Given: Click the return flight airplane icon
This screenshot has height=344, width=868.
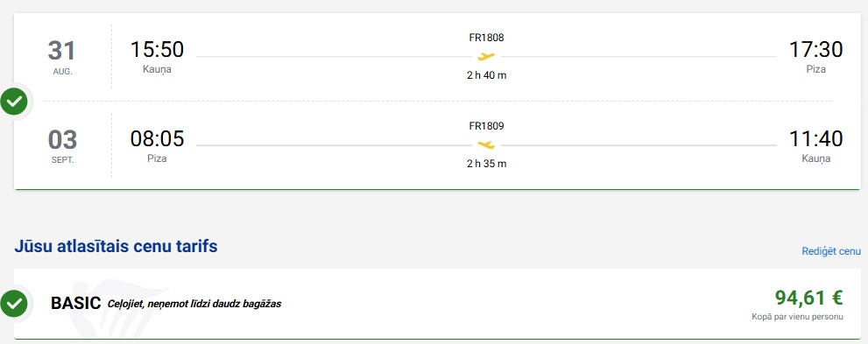Looking at the screenshot, I should click(x=486, y=145).
